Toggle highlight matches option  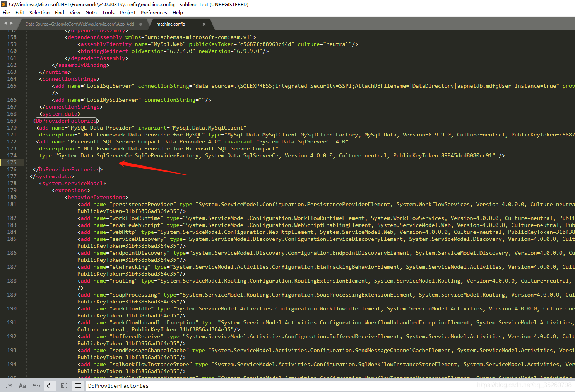click(x=78, y=386)
